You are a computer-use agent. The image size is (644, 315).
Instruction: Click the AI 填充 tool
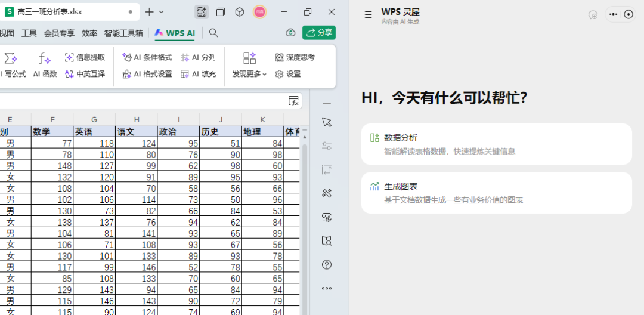[198, 74]
